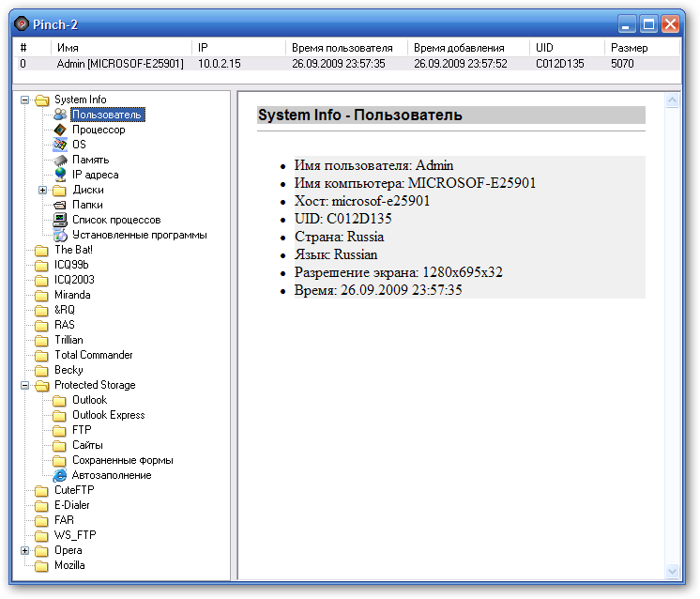Show the IP адреса tree item
Viewport: 700px width, 599px height.
95,175
